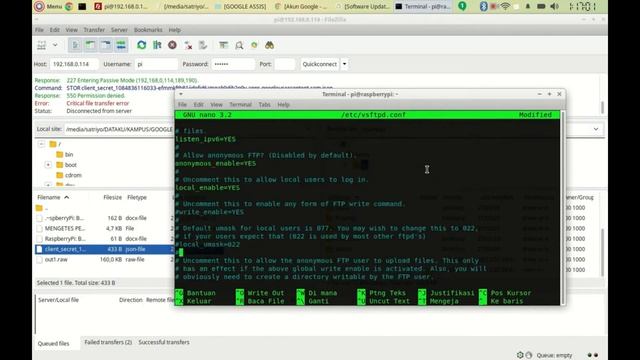Sort local files by Filetype column
This screenshot has width=640, height=360.
[137, 197]
